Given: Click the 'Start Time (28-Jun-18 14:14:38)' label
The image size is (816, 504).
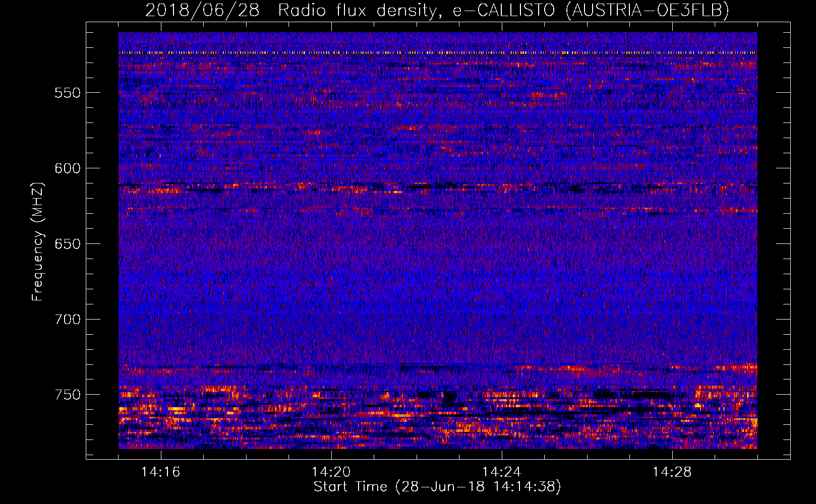Looking at the screenshot, I should (437, 486).
